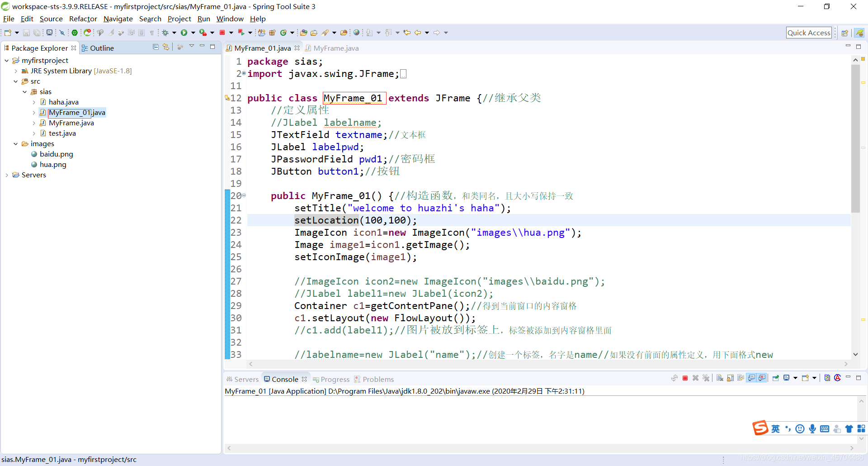Toggle code folding at line 20
This screenshot has width=868, height=466.
click(x=244, y=195)
